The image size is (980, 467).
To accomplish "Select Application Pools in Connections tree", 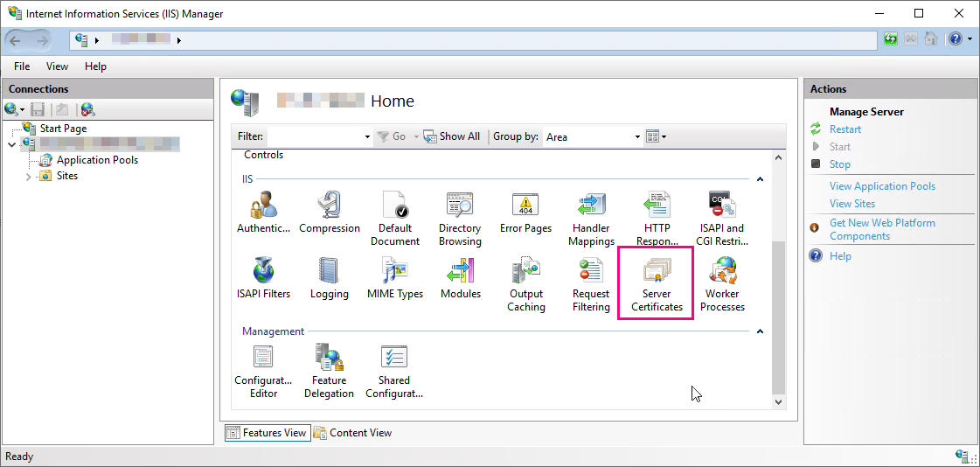I will click(x=97, y=160).
